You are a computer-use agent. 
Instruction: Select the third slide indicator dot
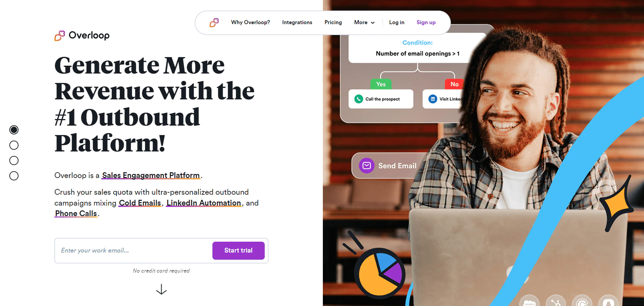click(x=14, y=161)
